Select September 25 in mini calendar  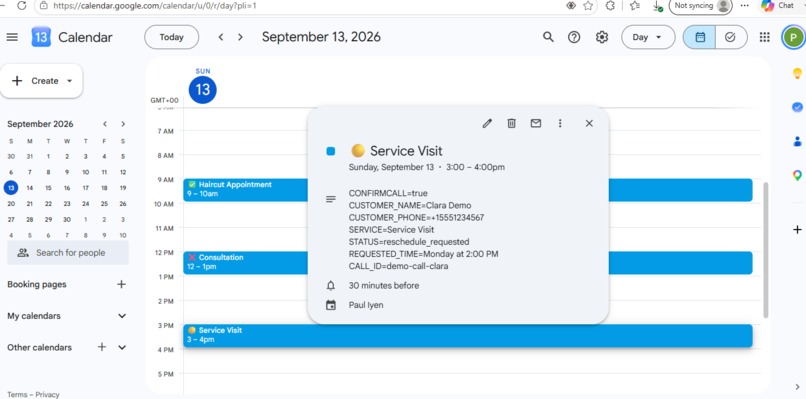click(x=104, y=204)
